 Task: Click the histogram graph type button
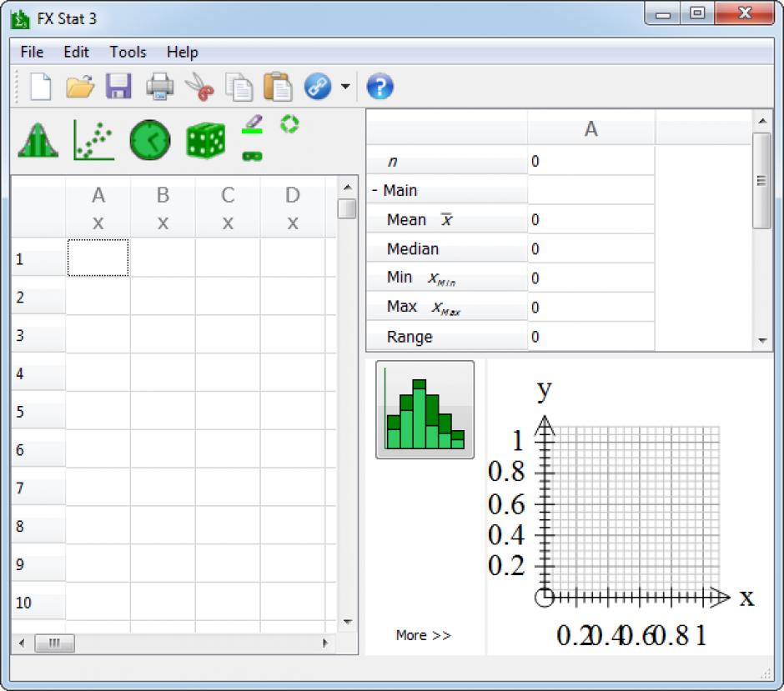point(425,410)
